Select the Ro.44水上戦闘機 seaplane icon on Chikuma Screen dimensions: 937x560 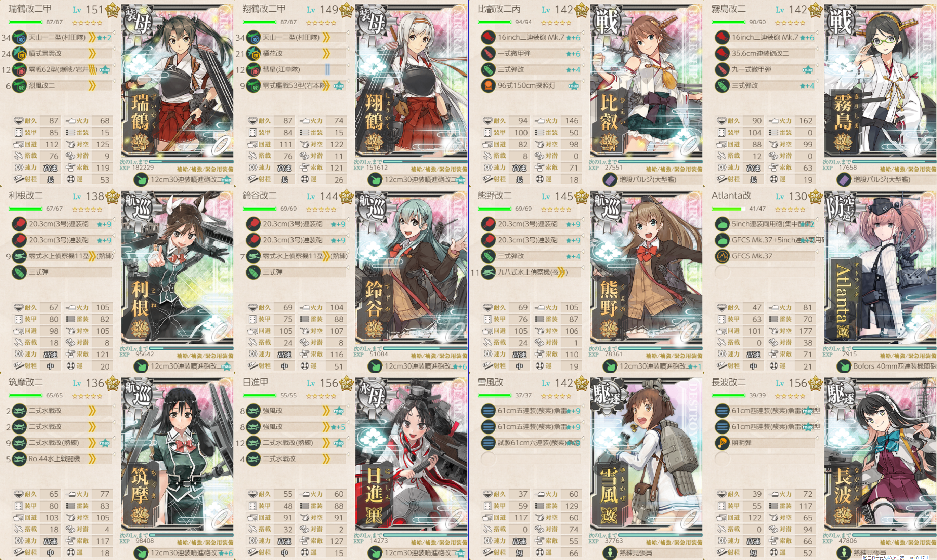[19, 459]
